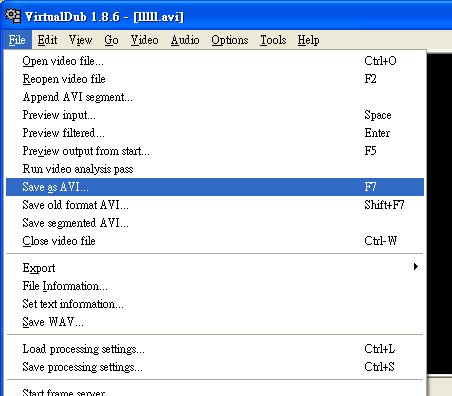
Task: Close video file via menu entry
Action: point(215,241)
